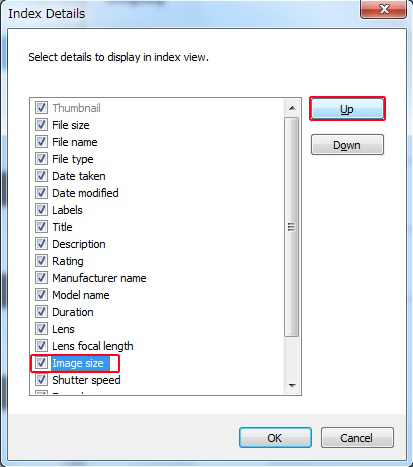Select the Description list item
Image resolution: width=413 pixels, height=467 pixels.
coord(79,244)
